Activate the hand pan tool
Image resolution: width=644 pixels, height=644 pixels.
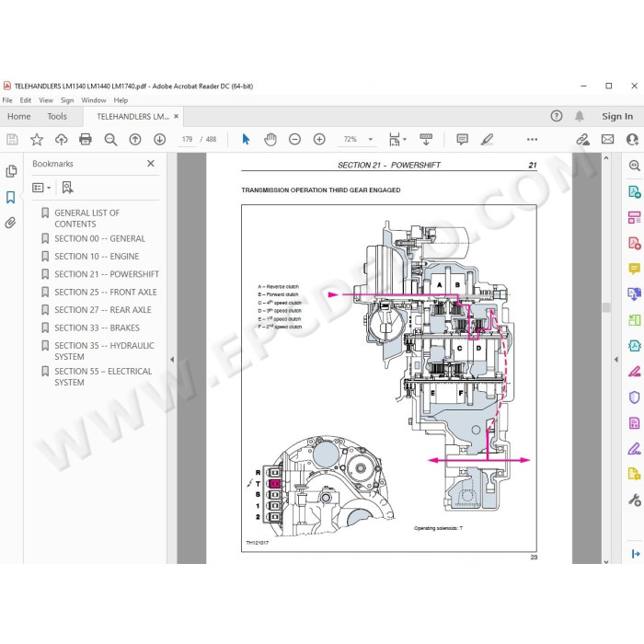point(270,140)
